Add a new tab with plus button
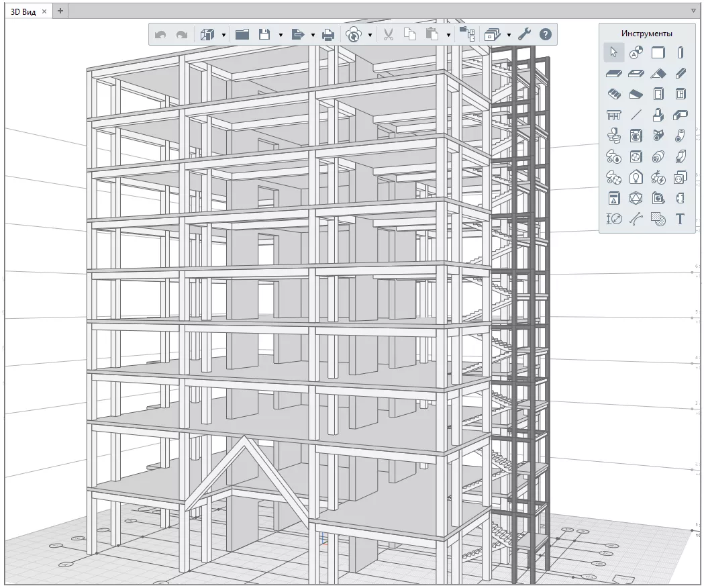This screenshot has width=704, height=588. (x=60, y=11)
